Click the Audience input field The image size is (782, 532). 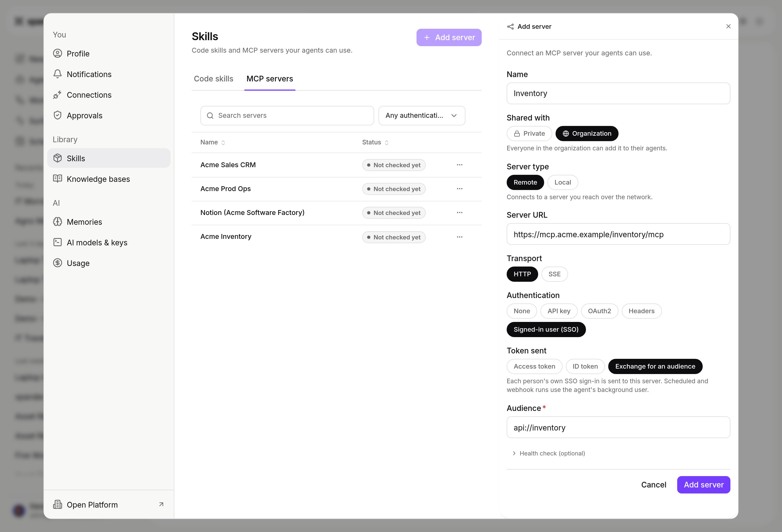click(618, 427)
